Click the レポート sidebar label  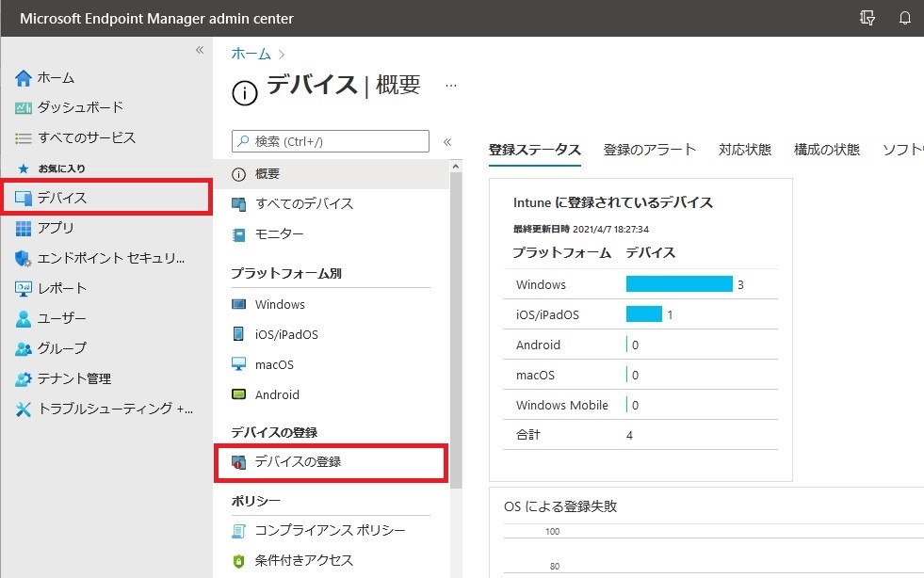[62, 288]
